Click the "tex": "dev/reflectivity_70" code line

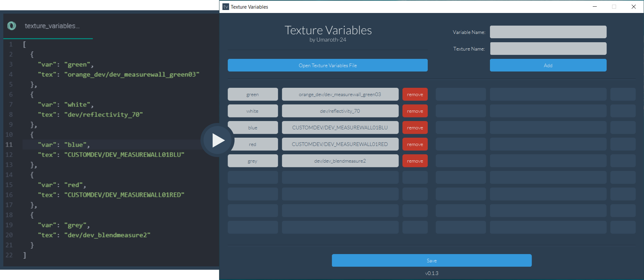(90, 114)
